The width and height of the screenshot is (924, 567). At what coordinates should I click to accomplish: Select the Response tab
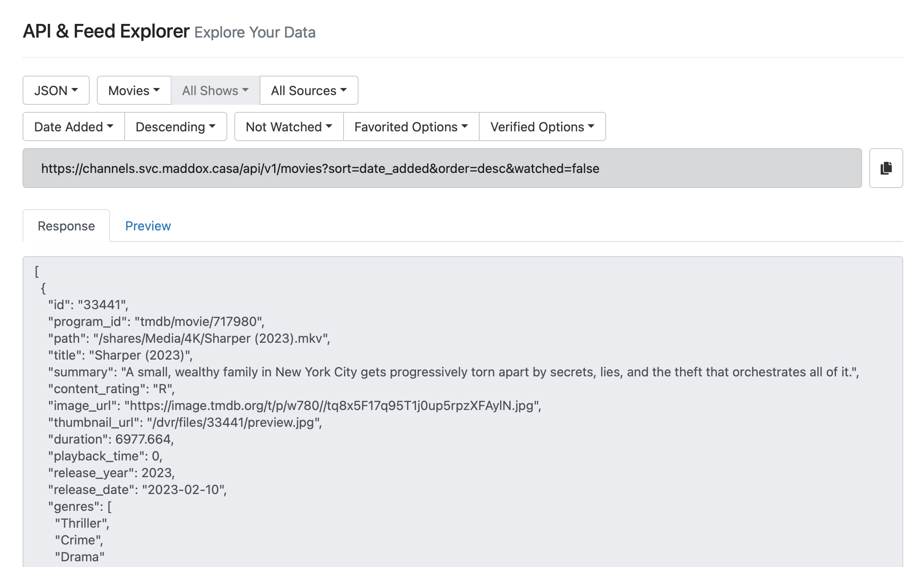pyautogui.click(x=65, y=226)
